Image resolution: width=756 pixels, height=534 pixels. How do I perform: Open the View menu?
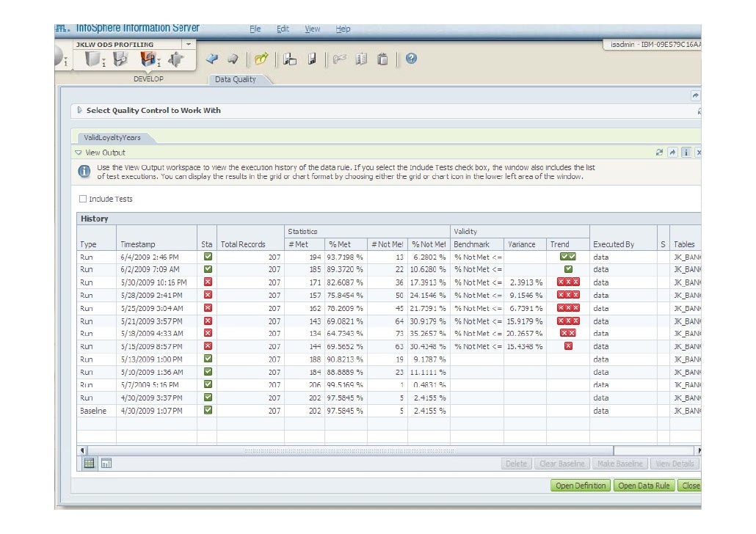click(313, 29)
